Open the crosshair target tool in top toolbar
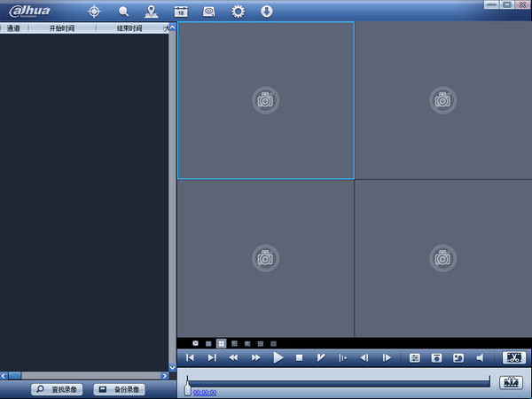 (94, 12)
